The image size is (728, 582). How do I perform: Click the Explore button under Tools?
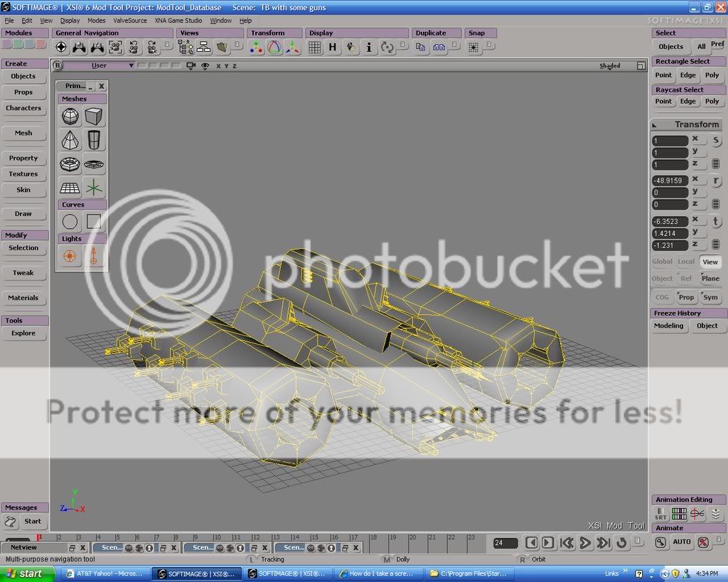(23, 333)
